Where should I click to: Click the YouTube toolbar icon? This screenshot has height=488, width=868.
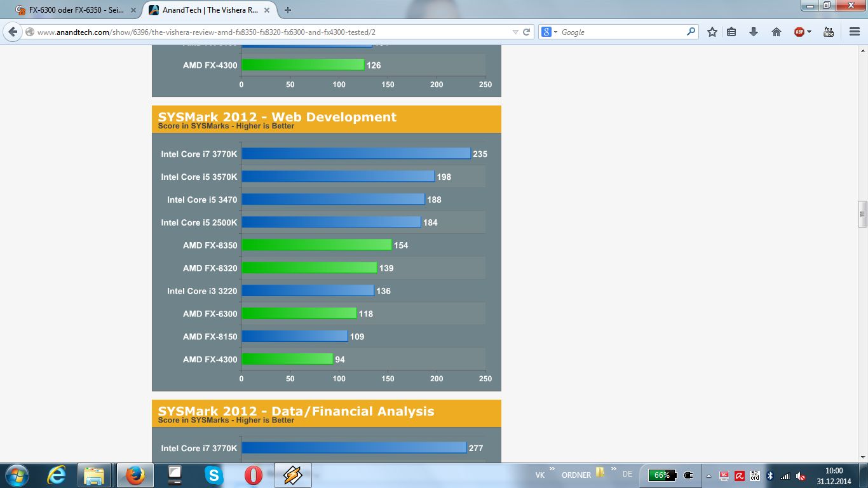pos(829,32)
